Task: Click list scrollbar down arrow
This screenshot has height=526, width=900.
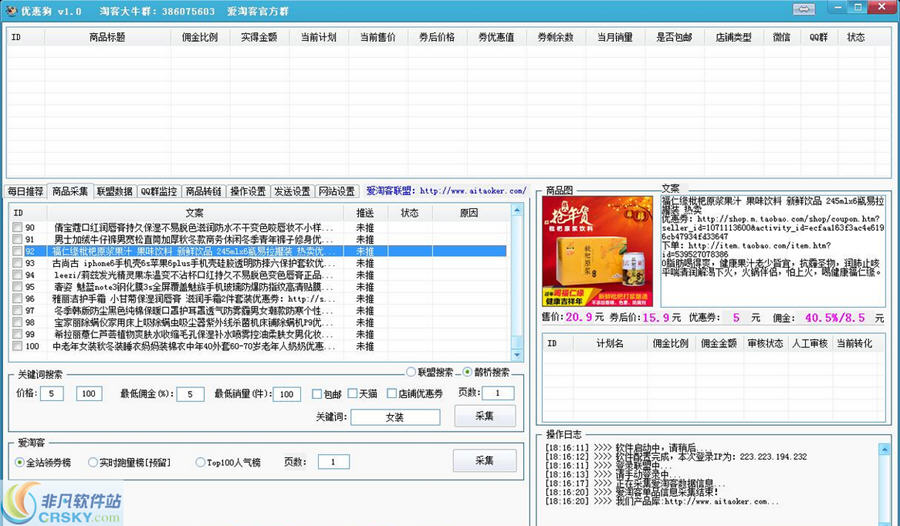Action: click(517, 355)
